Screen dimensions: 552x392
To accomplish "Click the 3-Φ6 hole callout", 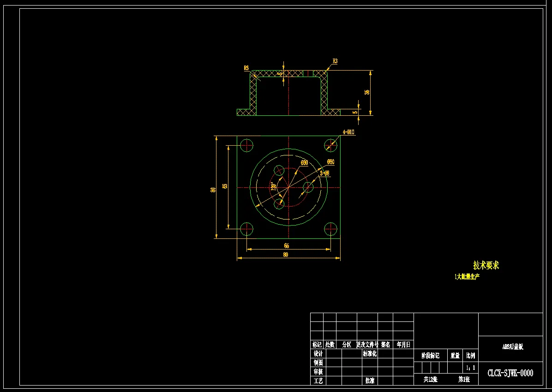I will point(324,173).
